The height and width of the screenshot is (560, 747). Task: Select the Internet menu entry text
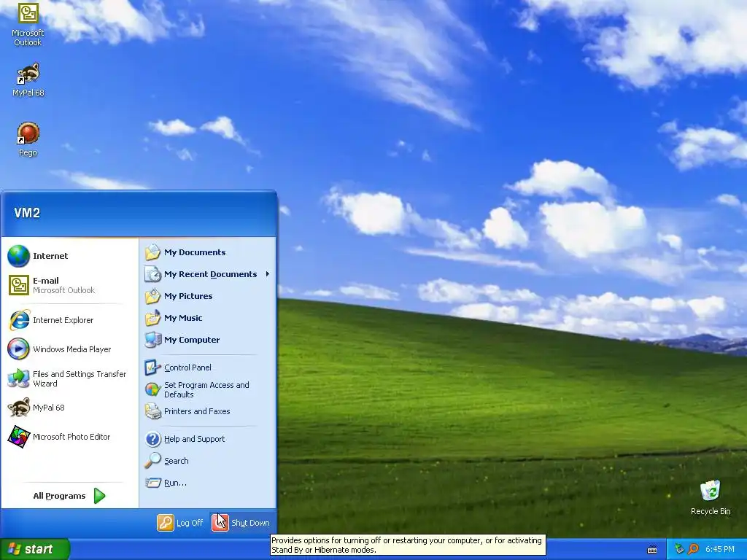(50, 256)
